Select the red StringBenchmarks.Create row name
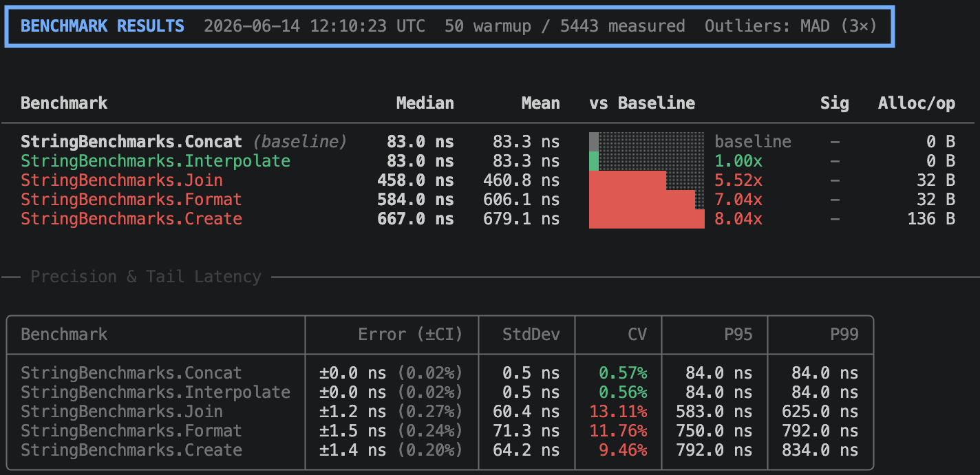Screen dimensions: 980x475 (x=131, y=219)
